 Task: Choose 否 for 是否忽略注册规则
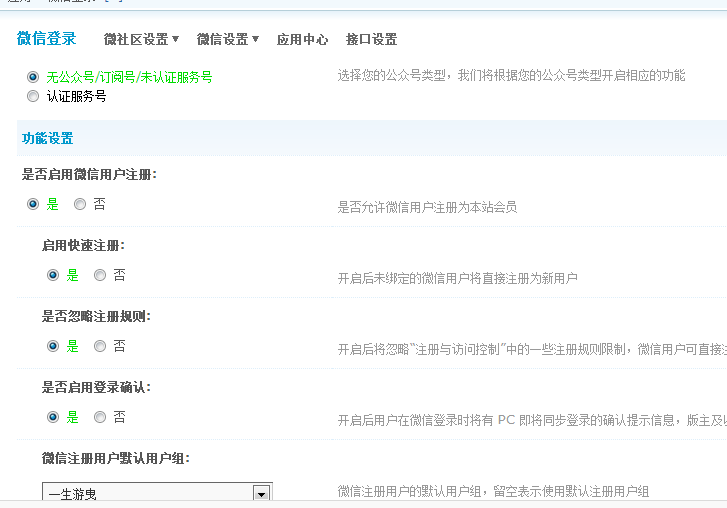[100, 346]
